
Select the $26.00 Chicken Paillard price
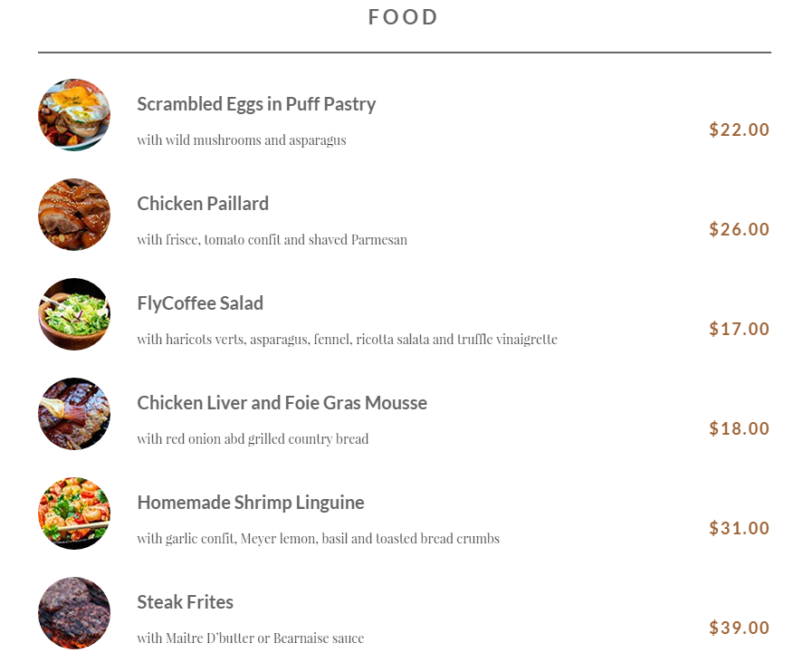tap(739, 229)
